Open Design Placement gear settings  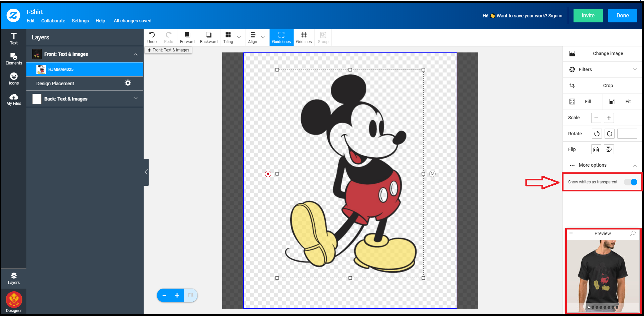coord(128,83)
